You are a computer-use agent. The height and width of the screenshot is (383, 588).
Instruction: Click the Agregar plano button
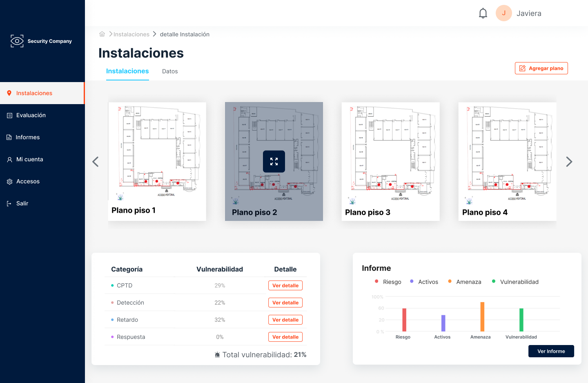pos(541,68)
